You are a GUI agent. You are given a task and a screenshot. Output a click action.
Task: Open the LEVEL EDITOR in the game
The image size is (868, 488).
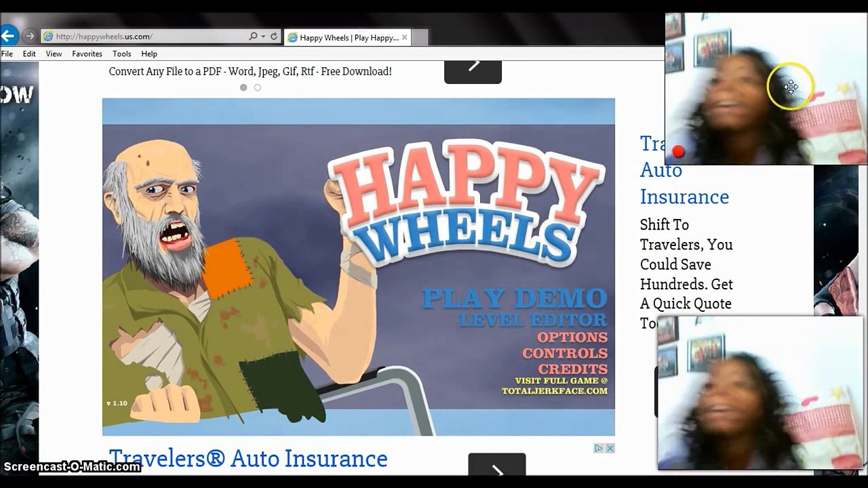pos(533,319)
